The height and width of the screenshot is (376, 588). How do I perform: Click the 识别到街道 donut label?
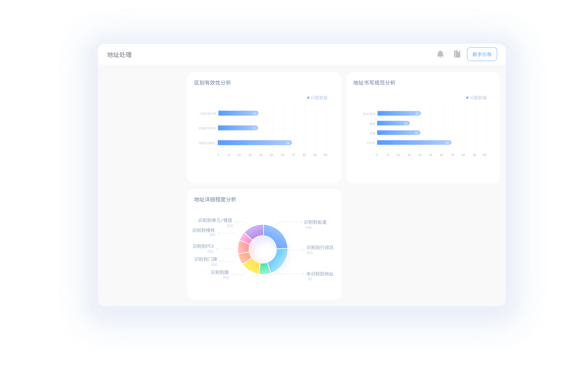(x=315, y=222)
